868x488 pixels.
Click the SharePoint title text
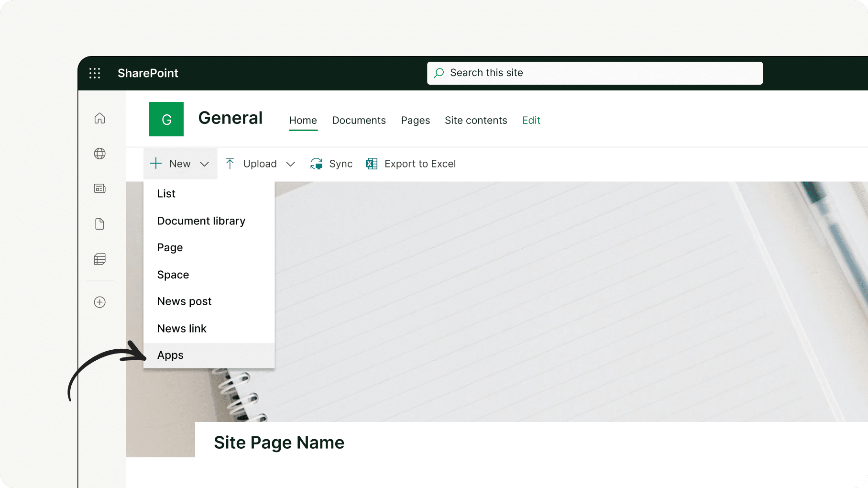pos(148,73)
